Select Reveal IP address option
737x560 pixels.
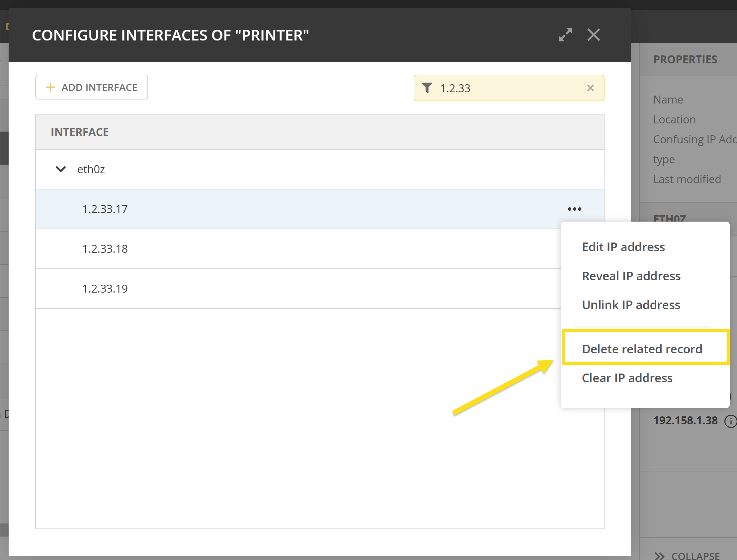pyautogui.click(x=631, y=276)
